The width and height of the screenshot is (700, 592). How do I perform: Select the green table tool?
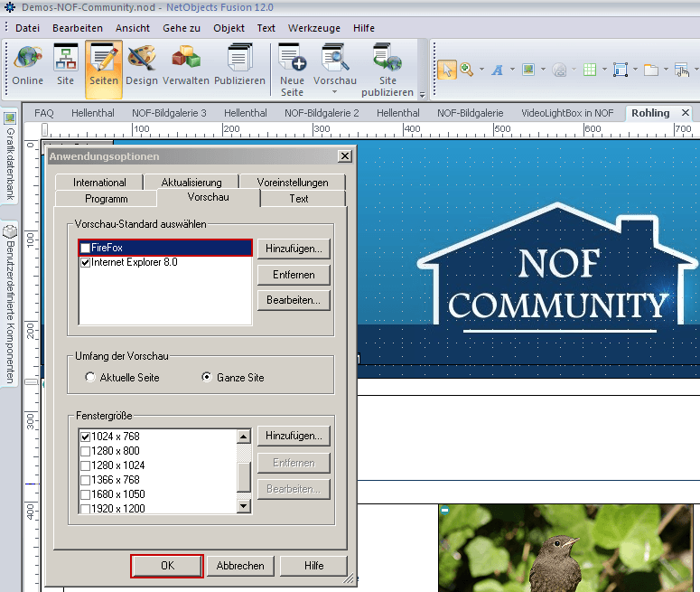590,70
